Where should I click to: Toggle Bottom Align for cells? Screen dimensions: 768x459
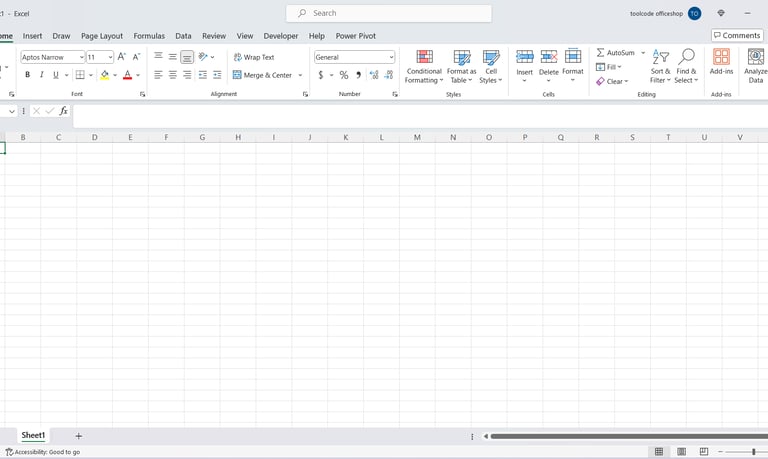tap(187, 57)
